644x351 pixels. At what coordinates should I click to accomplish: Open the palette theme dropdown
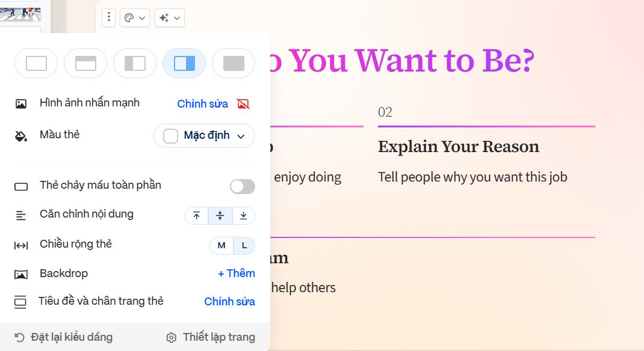(x=135, y=17)
